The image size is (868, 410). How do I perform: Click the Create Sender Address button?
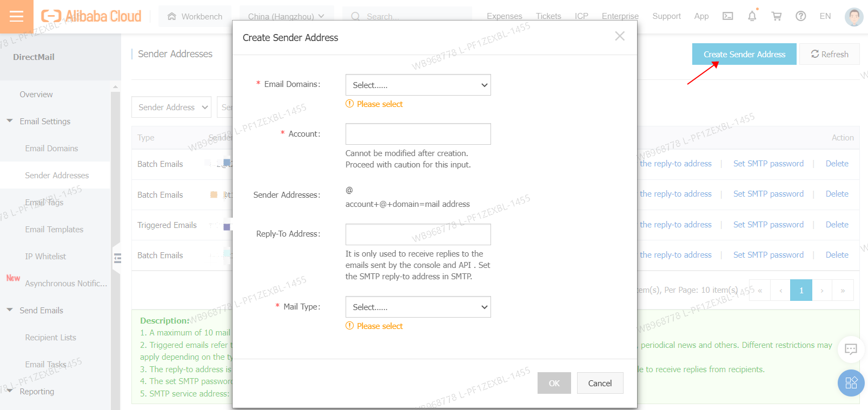[744, 54]
